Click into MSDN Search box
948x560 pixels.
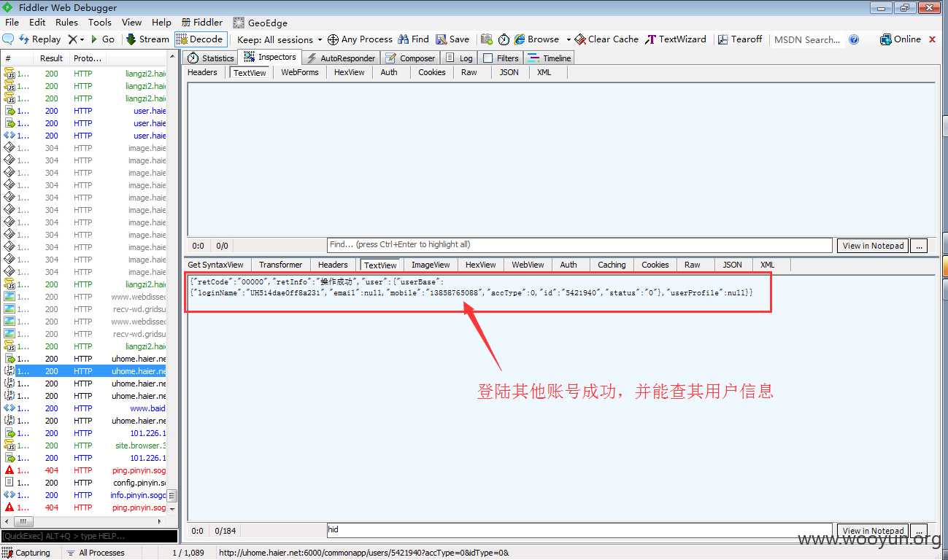point(807,39)
